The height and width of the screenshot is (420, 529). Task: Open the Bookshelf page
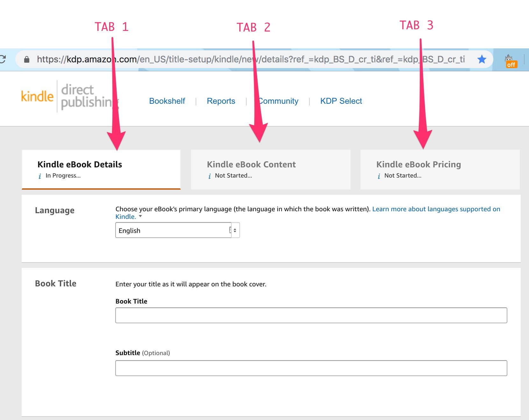167,101
